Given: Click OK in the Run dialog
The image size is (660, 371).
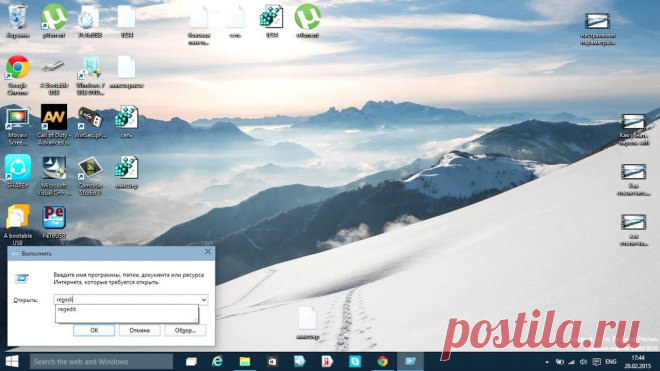Looking at the screenshot, I should (94, 331).
